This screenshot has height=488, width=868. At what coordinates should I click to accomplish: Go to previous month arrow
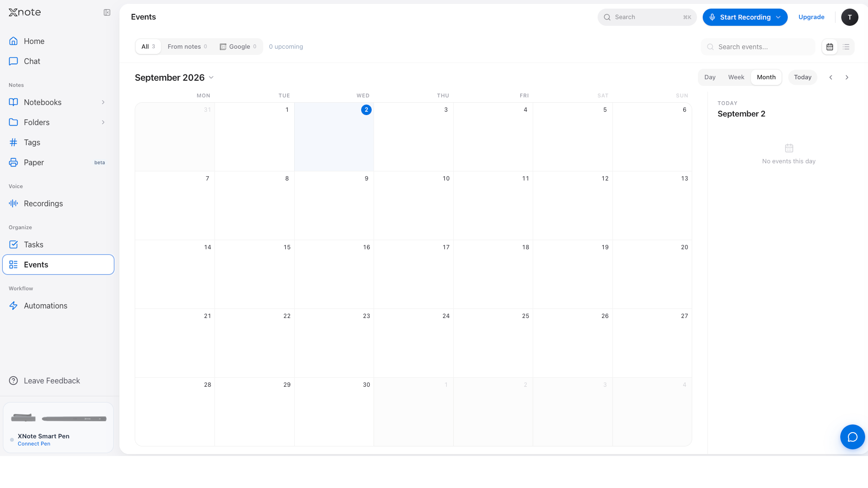(x=831, y=77)
